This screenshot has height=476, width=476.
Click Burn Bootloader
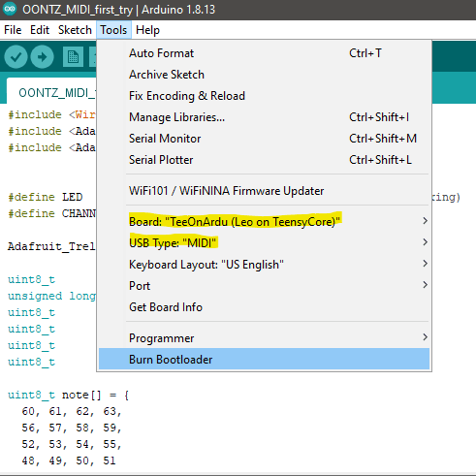click(264, 359)
